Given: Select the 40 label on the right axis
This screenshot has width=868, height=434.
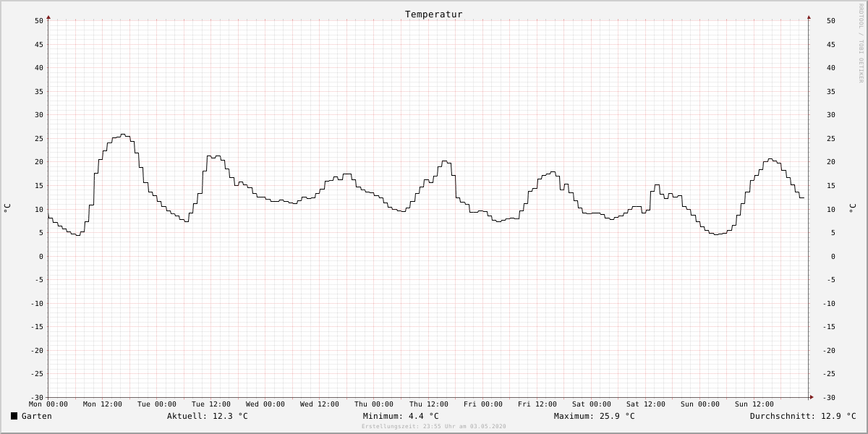Looking at the screenshot, I should (831, 68).
